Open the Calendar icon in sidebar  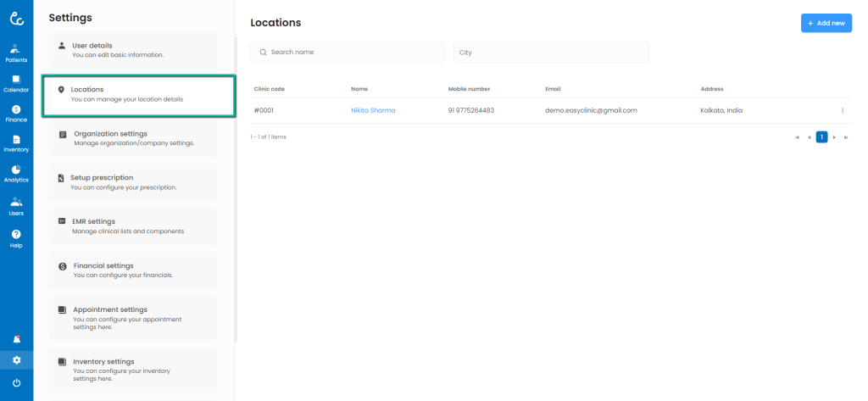[16, 82]
